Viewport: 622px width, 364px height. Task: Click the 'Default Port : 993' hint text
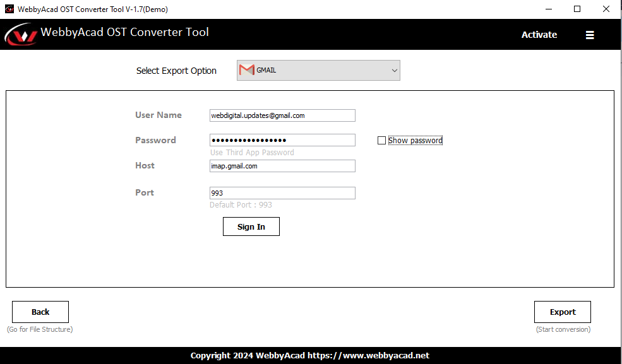tap(241, 205)
